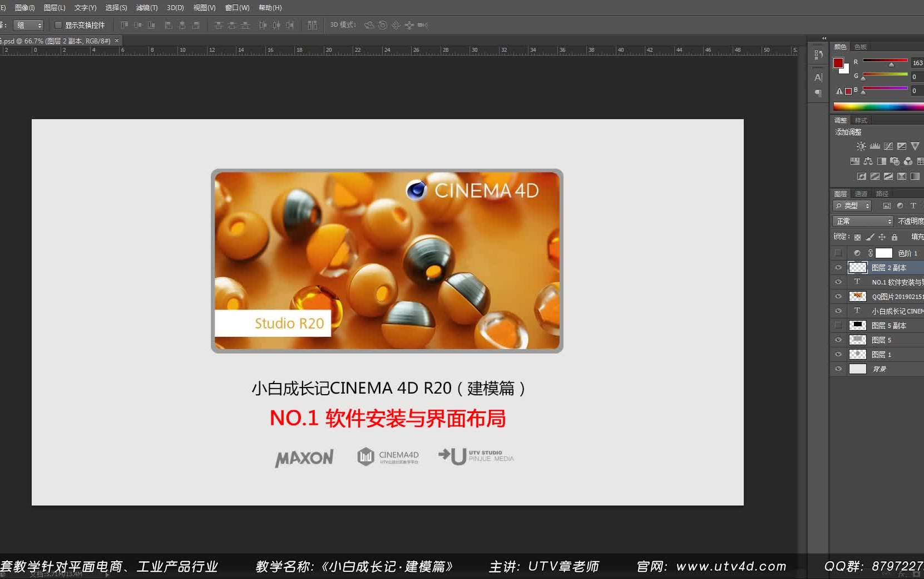Viewport: 924px width, 579px height.
Task: Add a Gradient Map adjustment
Action: tap(915, 176)
